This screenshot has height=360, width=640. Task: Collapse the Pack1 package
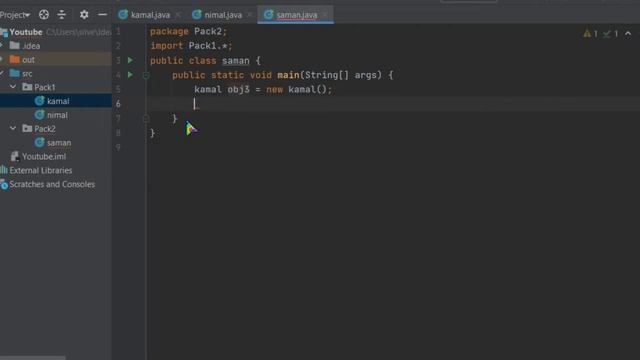coord(13,87)
